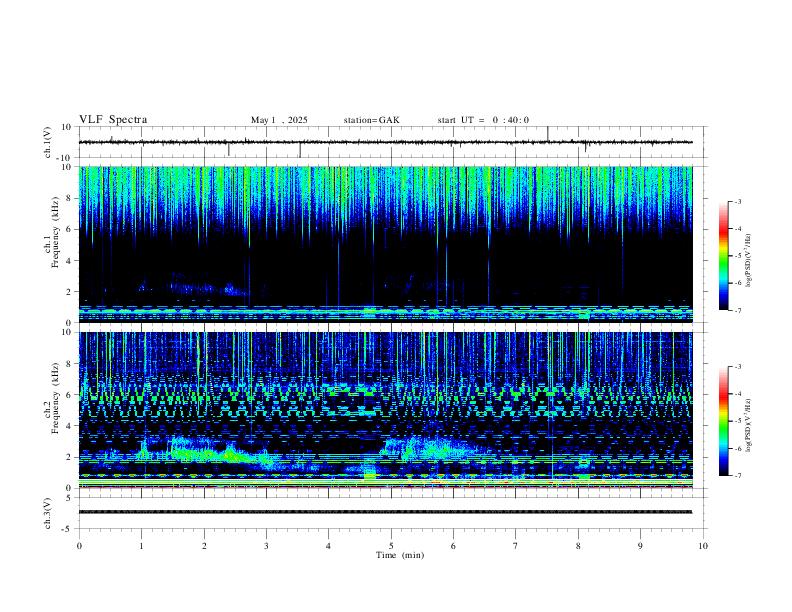Click the "2" tick on the time axis

204,546
